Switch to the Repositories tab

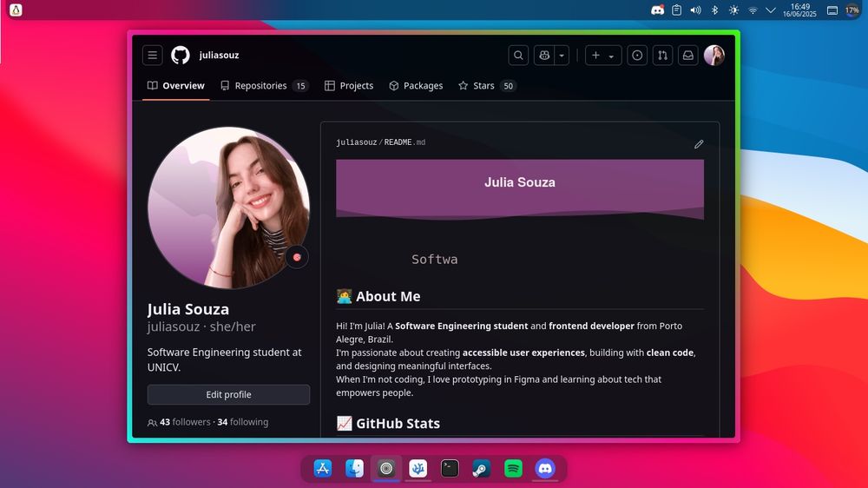coord(264,86)
